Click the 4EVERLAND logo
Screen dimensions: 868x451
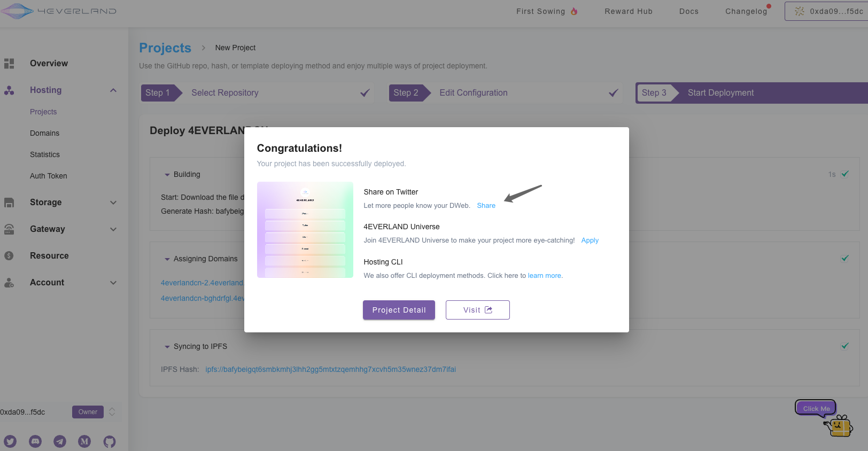59,11
